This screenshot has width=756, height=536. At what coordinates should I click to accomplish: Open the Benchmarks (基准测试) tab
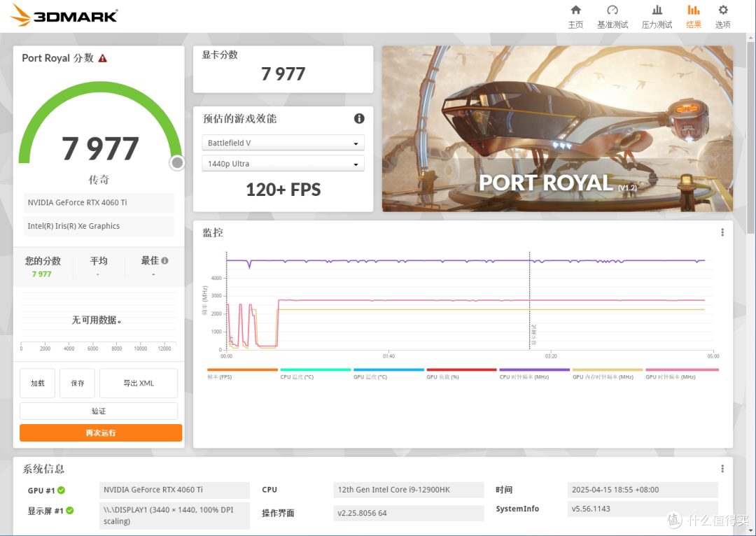click(612, 17)
